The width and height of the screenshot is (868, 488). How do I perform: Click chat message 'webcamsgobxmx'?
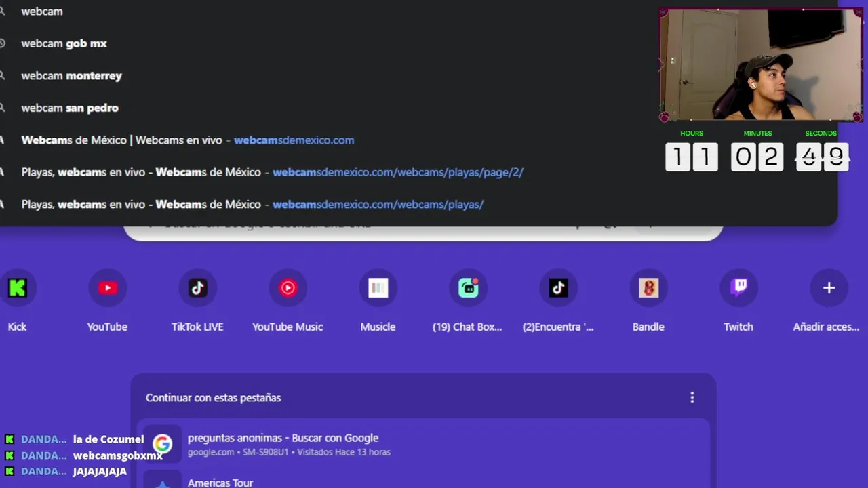tap(118, 455)
